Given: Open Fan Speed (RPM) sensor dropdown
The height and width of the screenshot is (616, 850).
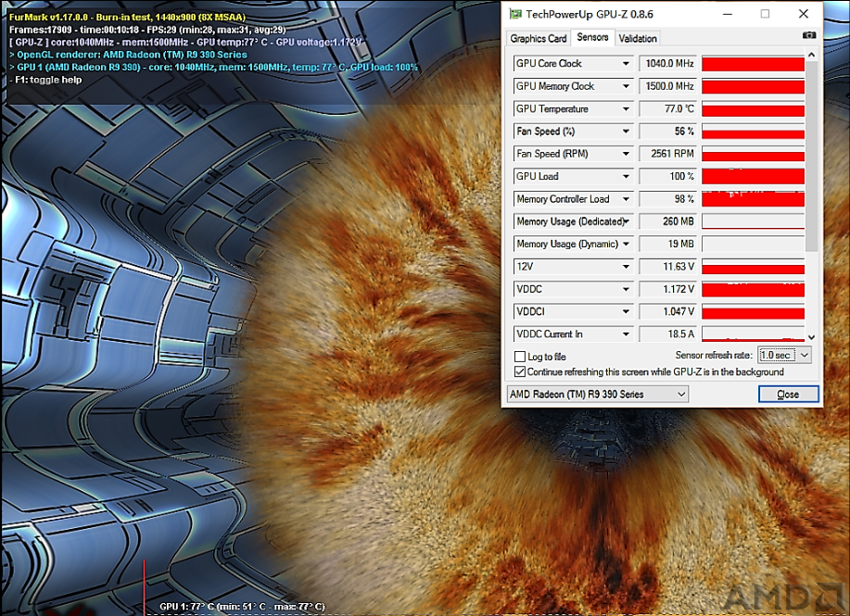Looking at the screenshot, I should (x=626, y=154).
